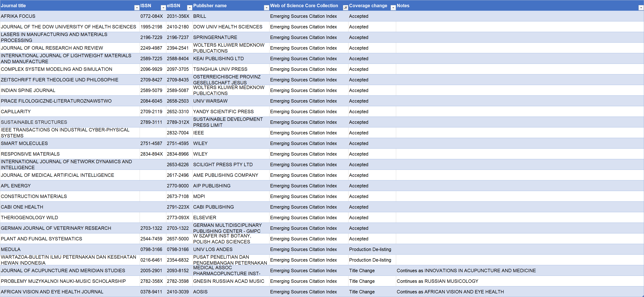Screen dimensions: 644x297
Task: Click the INDIAN SPINE JOURNAL cell
Action: (70, 90)
